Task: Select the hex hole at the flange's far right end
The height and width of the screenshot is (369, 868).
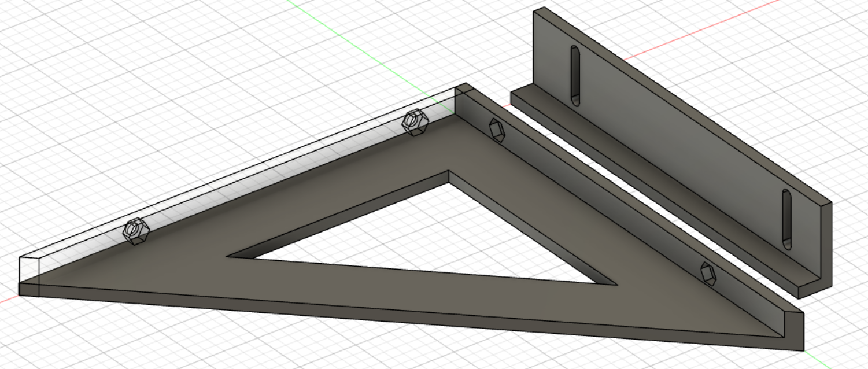Action: click(708, 273)
